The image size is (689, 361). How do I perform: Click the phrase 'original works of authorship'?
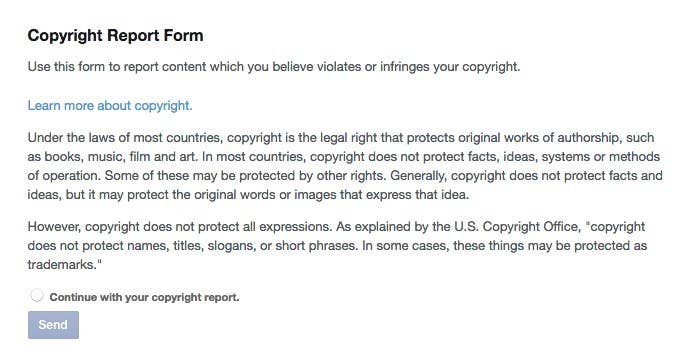(x=539, y=137)
